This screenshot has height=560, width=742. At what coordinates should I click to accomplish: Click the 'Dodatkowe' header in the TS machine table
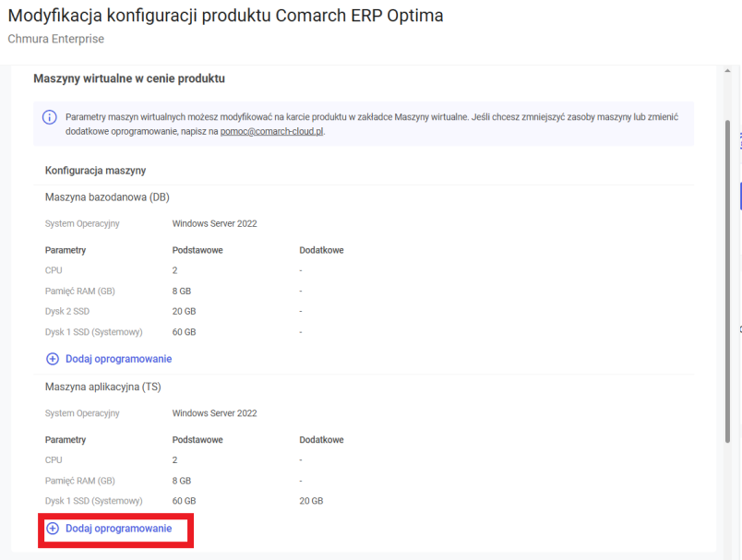321,440
